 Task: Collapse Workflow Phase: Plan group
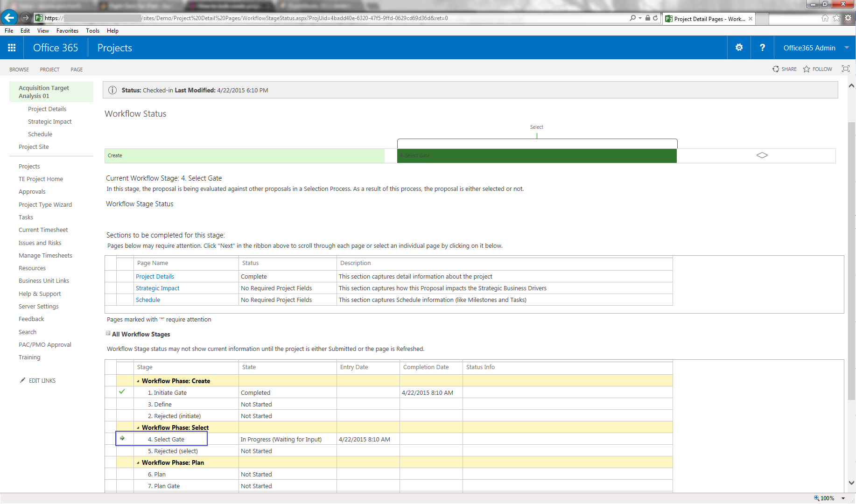[x=138, y=463]
